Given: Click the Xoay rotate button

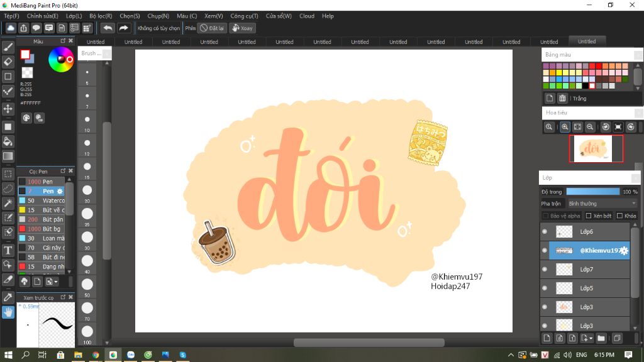Looking at the screenshot, I should (242, 28).
